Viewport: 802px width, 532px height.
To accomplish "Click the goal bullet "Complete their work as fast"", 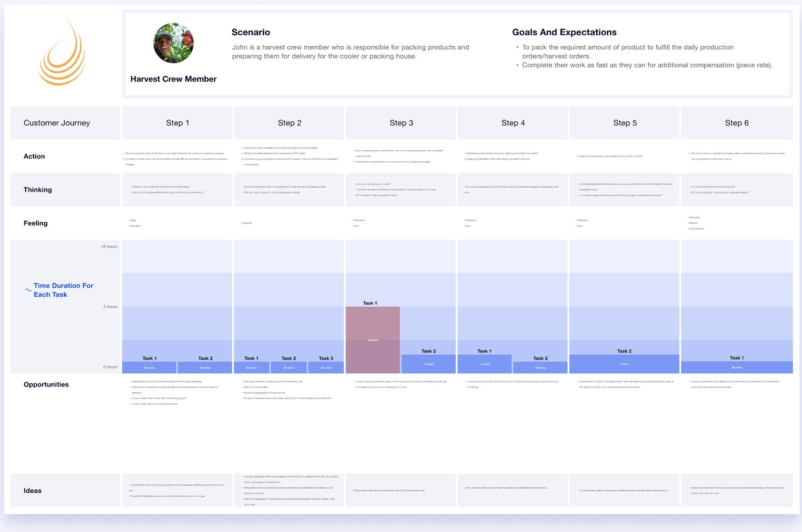I will [x=647, y=65].
